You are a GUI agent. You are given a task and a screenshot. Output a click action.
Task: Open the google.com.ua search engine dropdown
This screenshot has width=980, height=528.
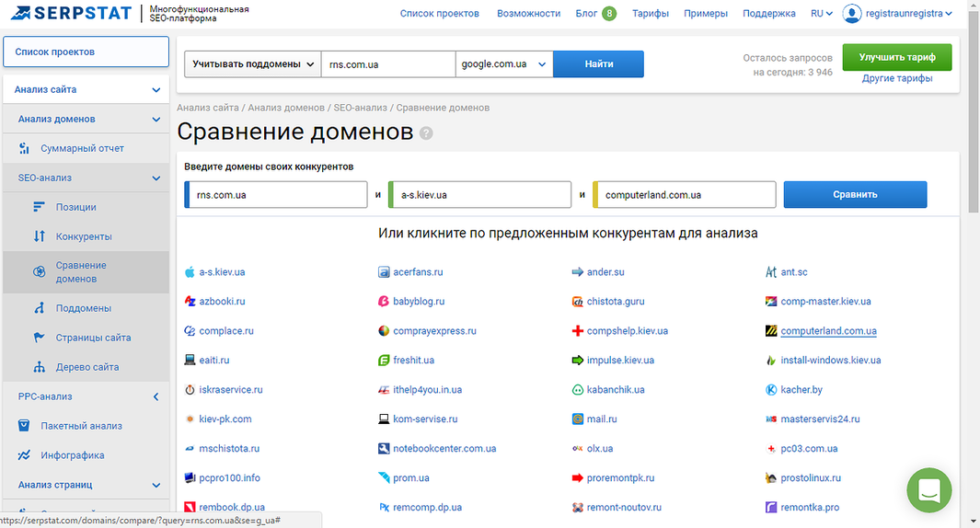click(x=503, y=63)
